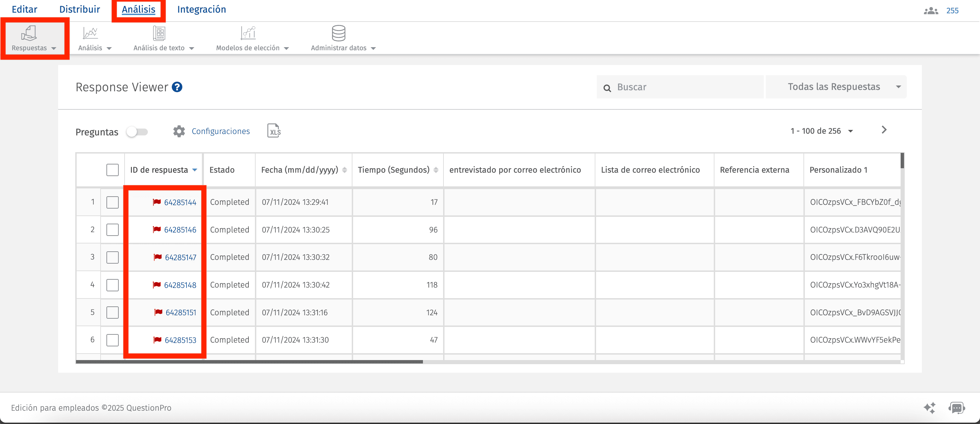The image size is (980, 424).
Task: Export responses with the XLS icon
Action: pyautogui.click(x=274, y=131)
